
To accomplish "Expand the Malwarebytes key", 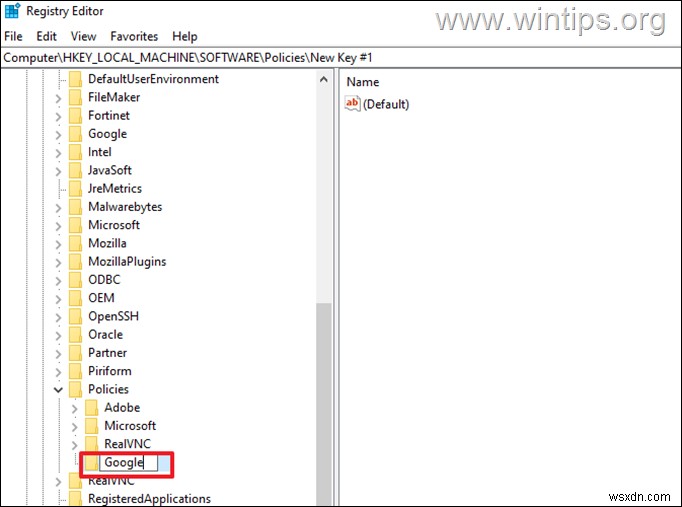I will (58, 208).
